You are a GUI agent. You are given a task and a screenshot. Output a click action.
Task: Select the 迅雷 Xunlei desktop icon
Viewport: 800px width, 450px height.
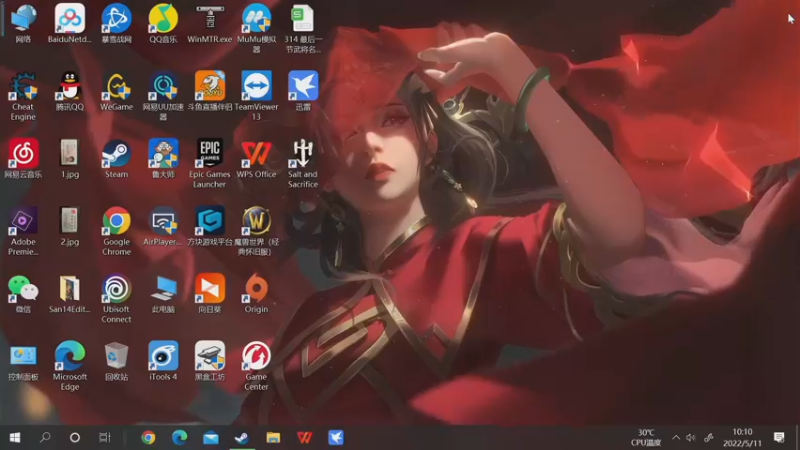pos(303,91)
